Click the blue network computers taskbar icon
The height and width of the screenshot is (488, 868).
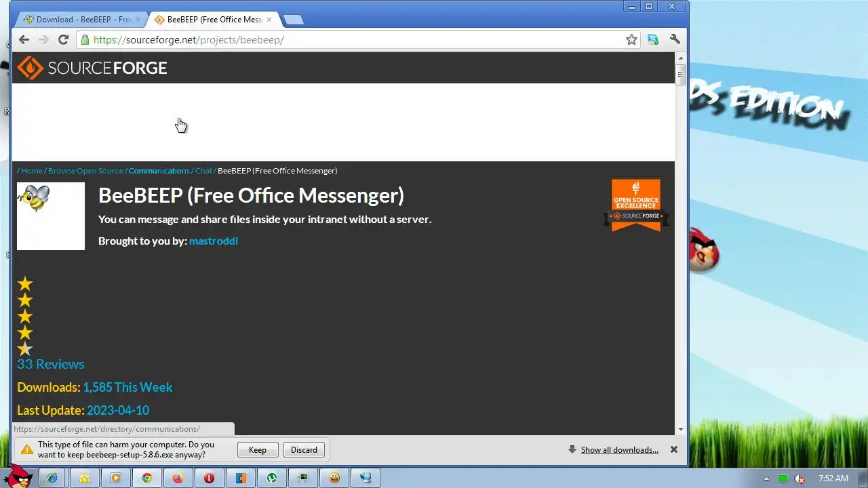pyautogui.click(x=366, y=478)
